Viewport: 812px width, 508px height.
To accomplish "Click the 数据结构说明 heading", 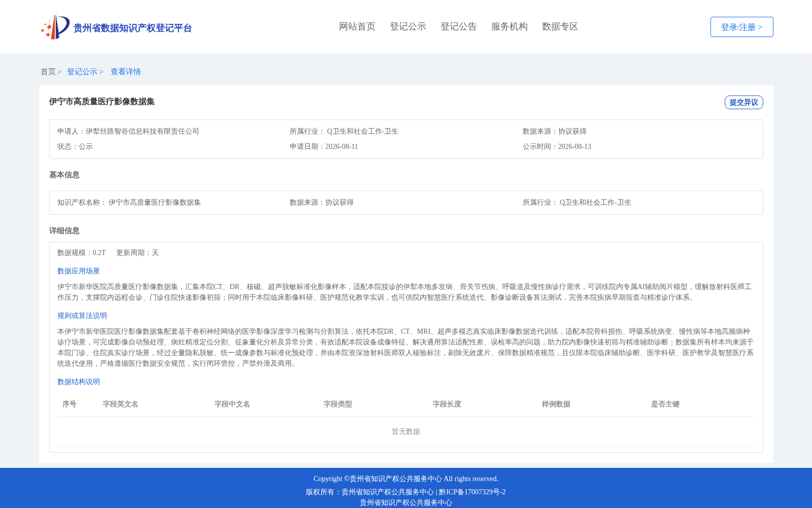I will point(79,382).
